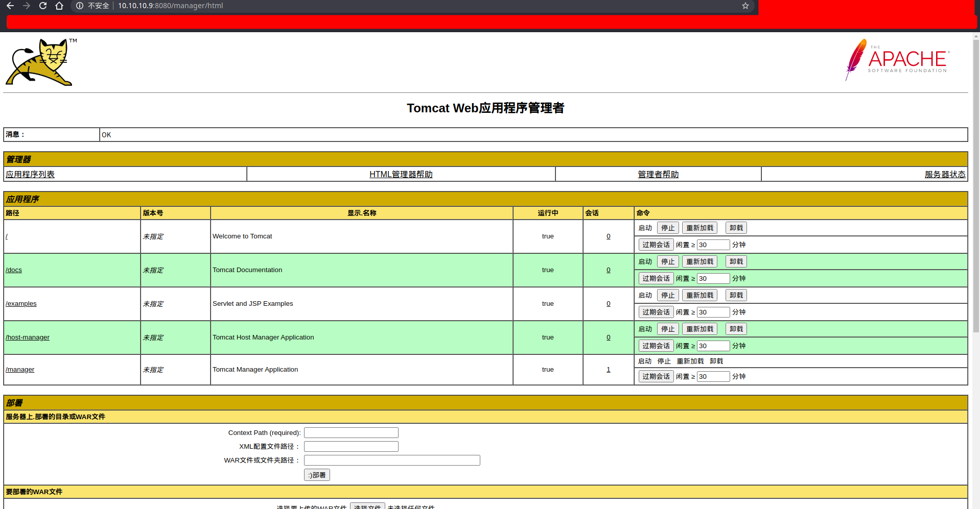Undeploy the root application (卸载)
The height and width of the screenshot is (509, 980).
[x=736, y=228]
